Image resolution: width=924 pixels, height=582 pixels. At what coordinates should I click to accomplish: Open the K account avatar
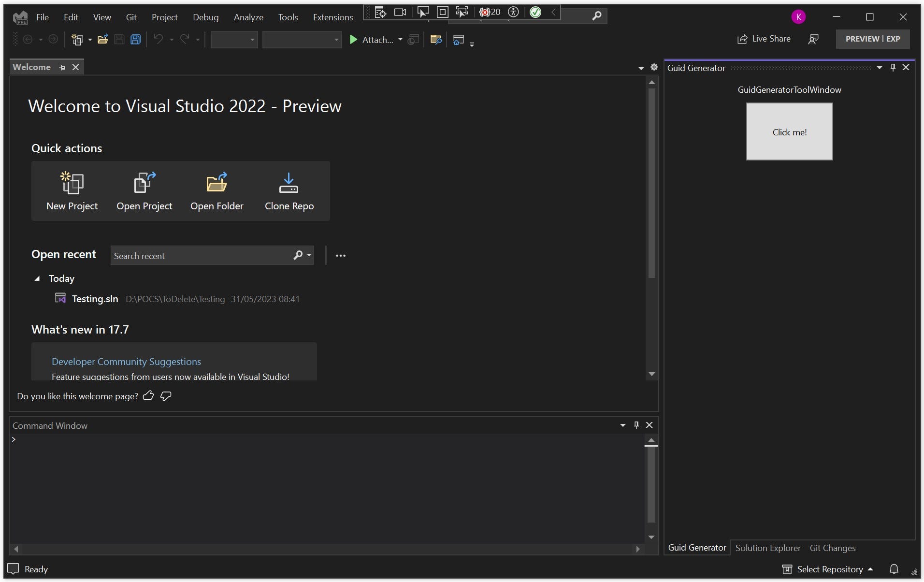tap(798, 17)
